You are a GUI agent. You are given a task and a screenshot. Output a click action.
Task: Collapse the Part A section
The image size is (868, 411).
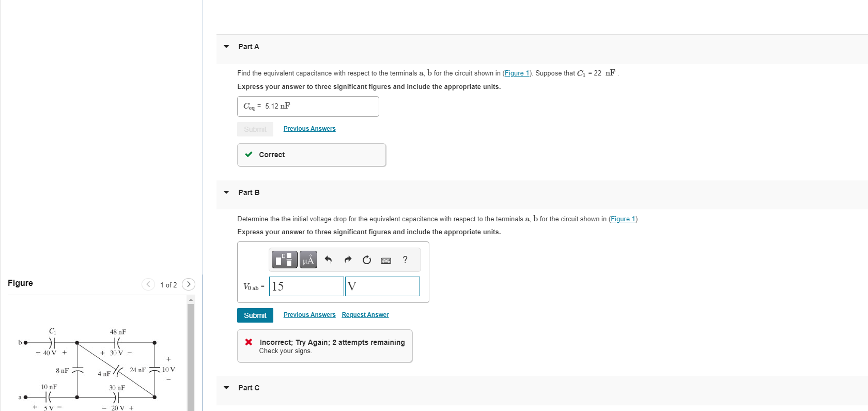(226, 47)
